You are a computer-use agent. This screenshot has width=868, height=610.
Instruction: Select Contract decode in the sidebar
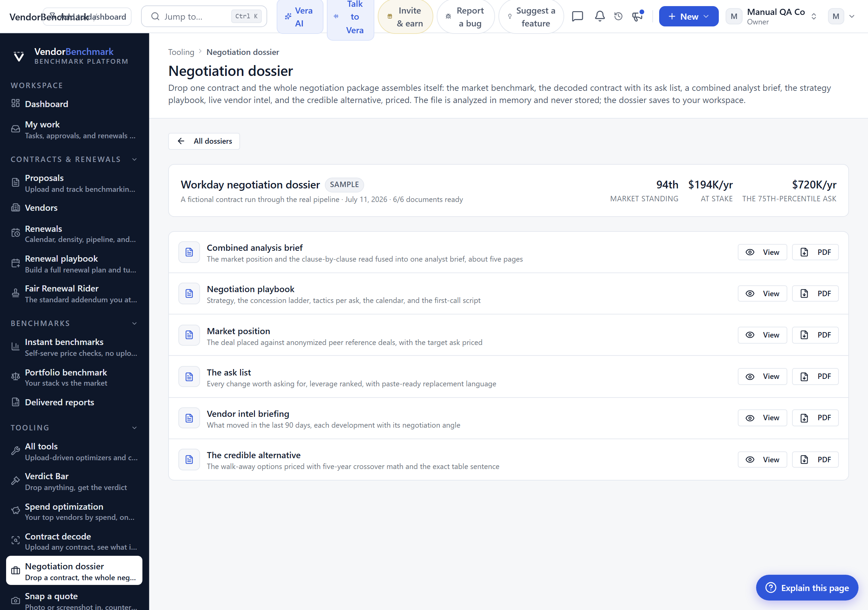[75, 541]
